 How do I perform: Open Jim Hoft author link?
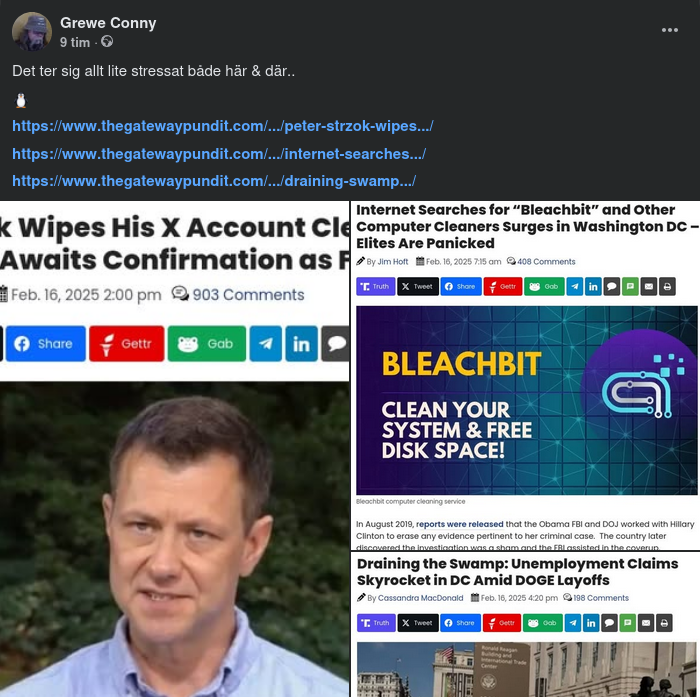tap(393, 262)
